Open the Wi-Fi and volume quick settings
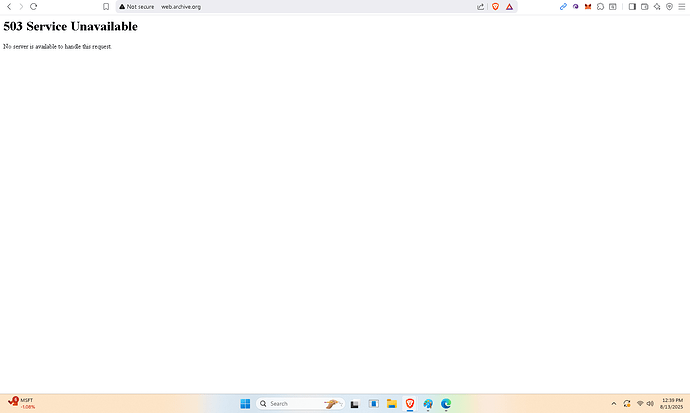Viewport: 690px width, 413px height. [x=644, y=404]
